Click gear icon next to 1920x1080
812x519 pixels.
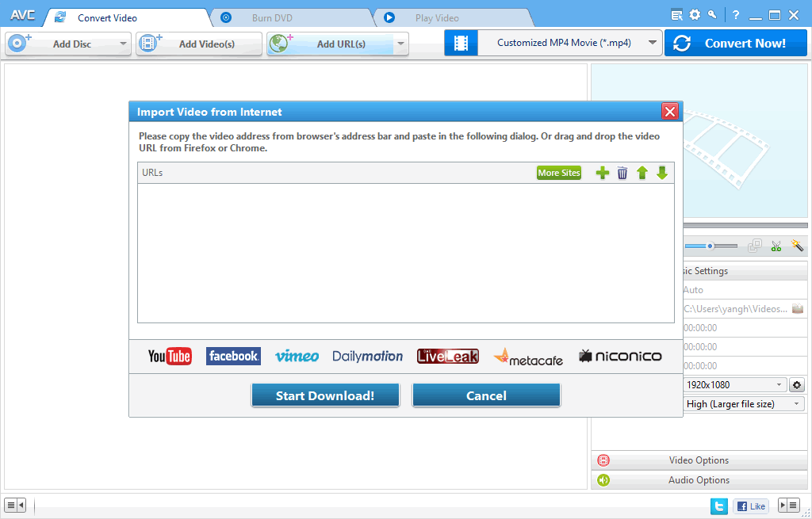click(x=797, y=385)
